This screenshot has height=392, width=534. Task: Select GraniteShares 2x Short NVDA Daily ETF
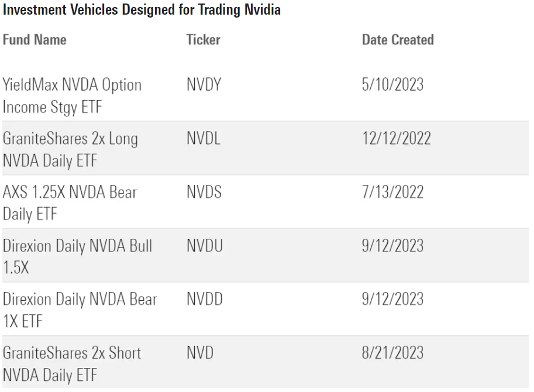coord(72,363)
